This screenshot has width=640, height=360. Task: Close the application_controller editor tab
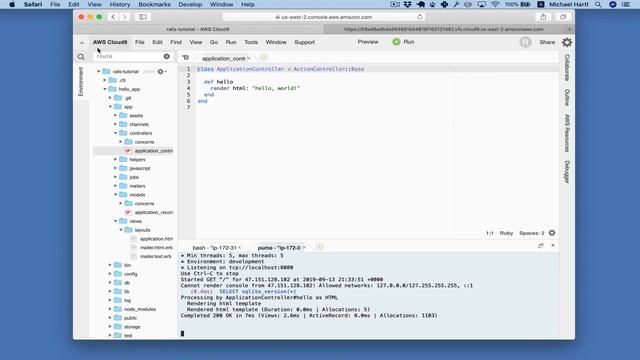click(249, 58)
